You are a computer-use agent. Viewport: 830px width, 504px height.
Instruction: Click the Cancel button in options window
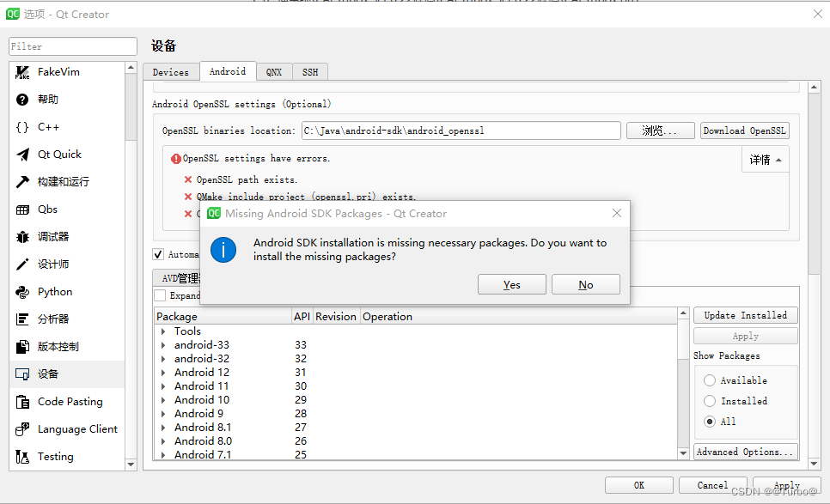pyautogui.click(x=712, y=485)
